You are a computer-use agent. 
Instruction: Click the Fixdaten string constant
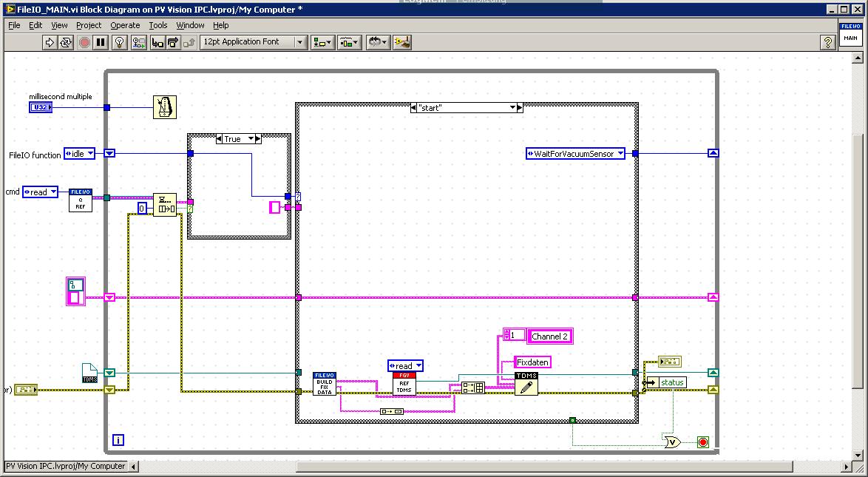(x=532, y=362)
